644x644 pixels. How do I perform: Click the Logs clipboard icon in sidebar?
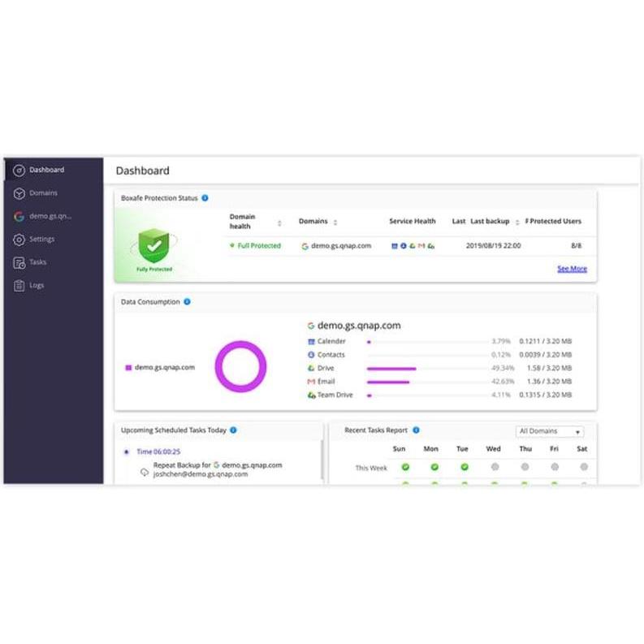[19, 285]
